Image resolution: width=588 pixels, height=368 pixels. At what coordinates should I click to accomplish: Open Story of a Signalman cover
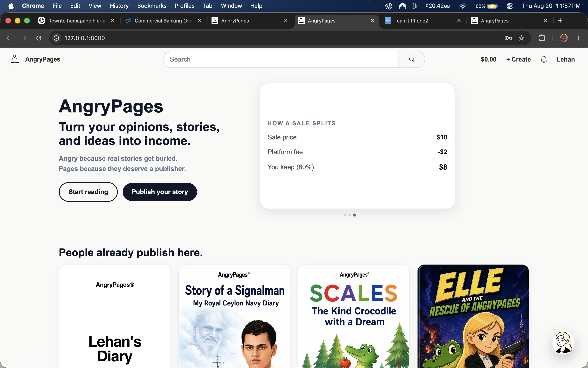point(234,316)
